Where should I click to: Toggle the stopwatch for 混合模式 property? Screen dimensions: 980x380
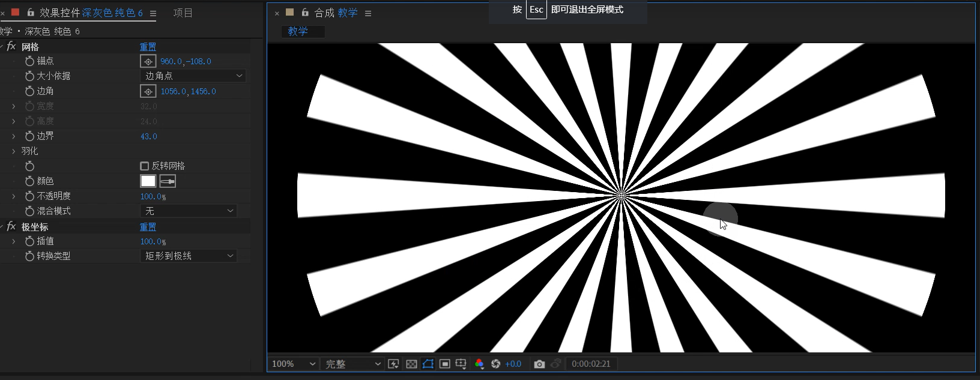coord(29,211)
